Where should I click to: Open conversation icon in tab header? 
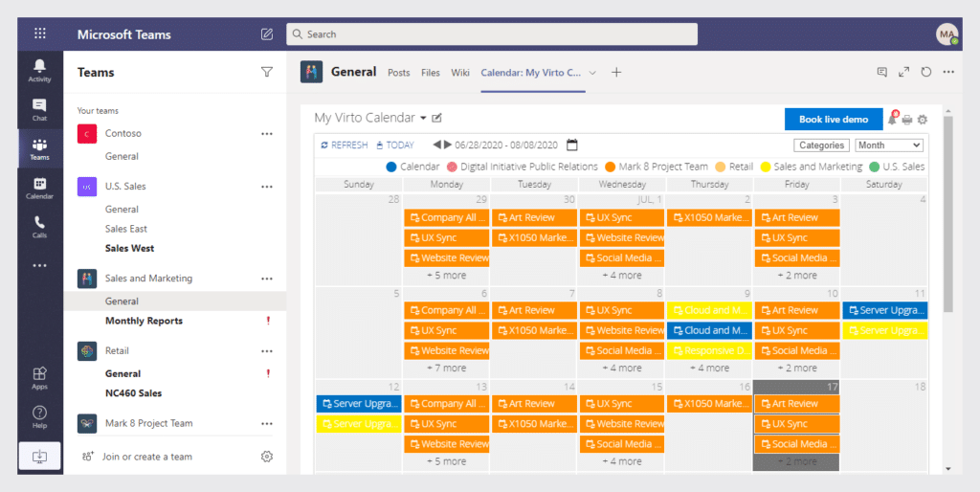881,72
